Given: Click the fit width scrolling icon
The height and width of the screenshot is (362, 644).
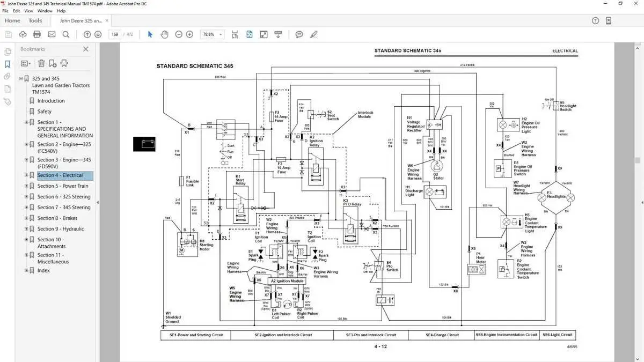Looking at the screenshot, I should point(235,34).
